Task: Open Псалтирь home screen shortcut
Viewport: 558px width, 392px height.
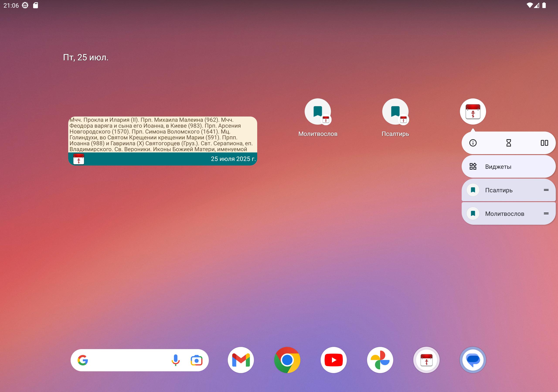Action: pos(395,112)
